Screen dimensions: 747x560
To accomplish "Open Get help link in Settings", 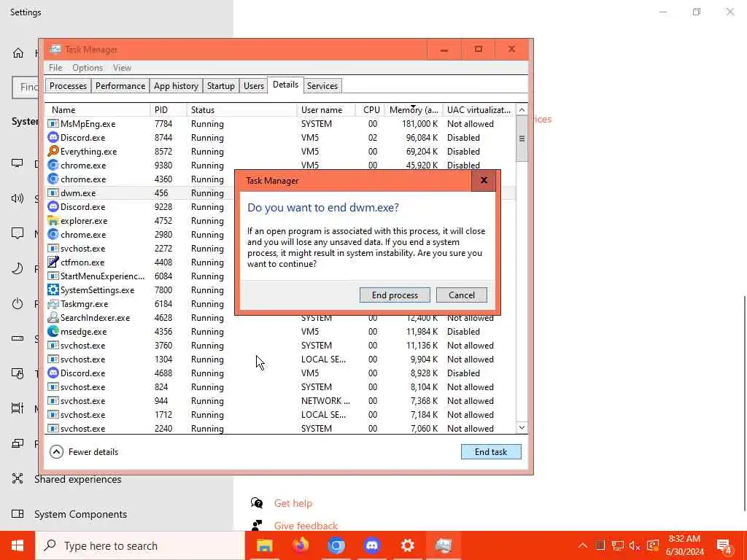I will 293,503.
